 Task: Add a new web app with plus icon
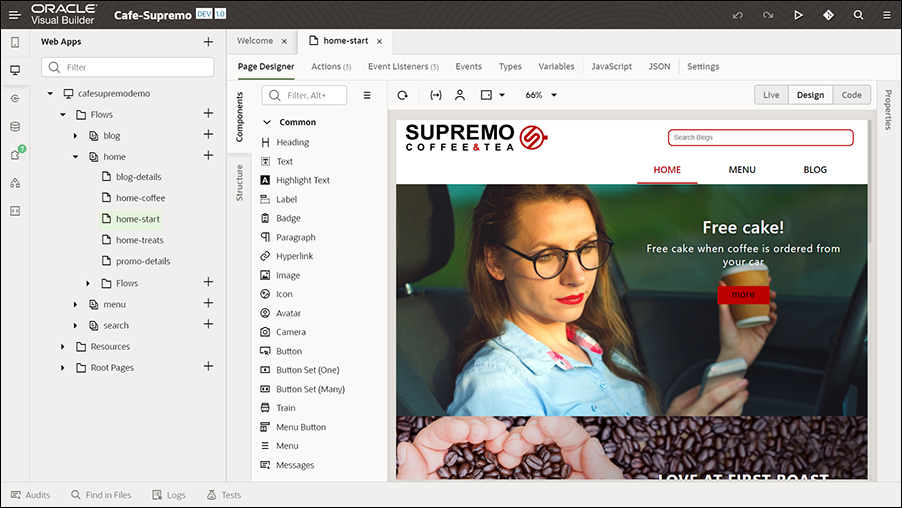coord(208,41)
